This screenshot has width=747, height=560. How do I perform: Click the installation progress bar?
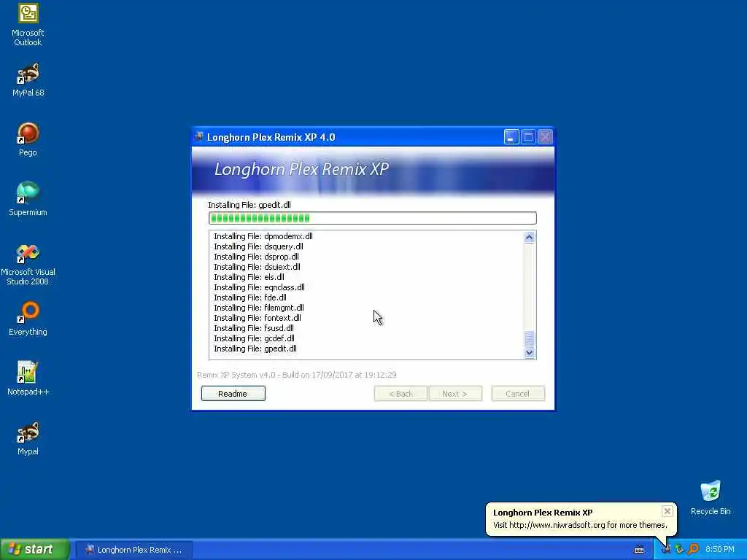[373, 218]
